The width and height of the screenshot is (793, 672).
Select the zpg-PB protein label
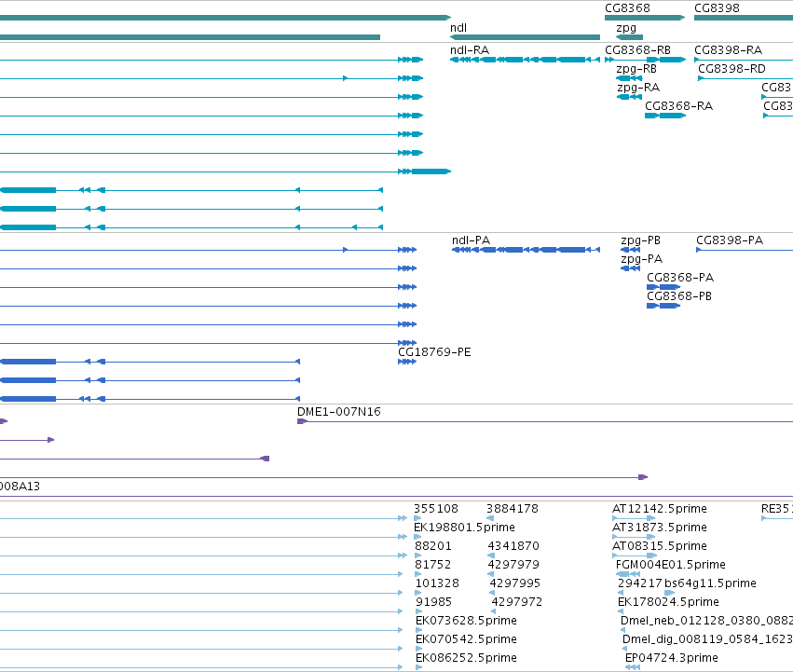tap(641, 240)
